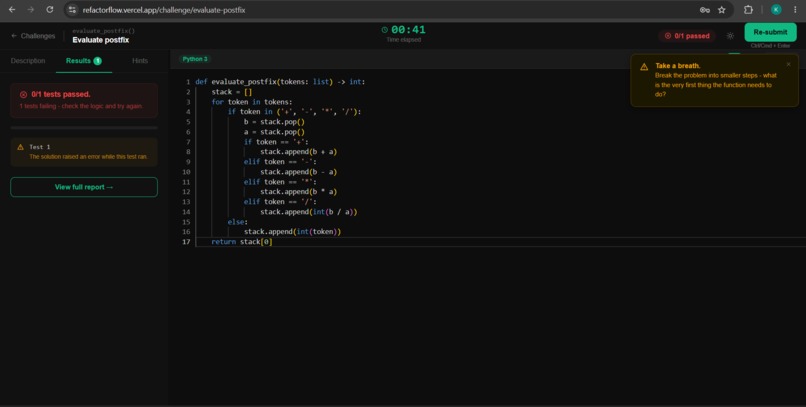Viewport: 806px width, 407px height.
Task: Return to Challenges list
Action: [33, 36]
